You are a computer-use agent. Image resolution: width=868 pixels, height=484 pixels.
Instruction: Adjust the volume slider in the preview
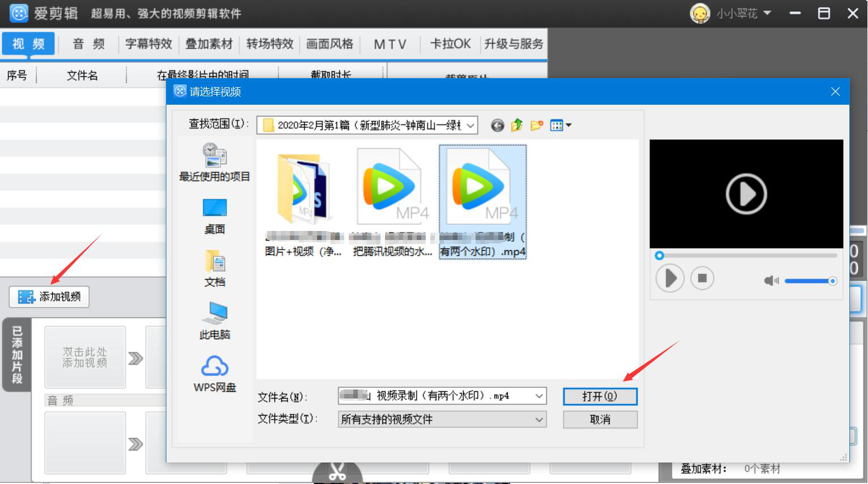(x=811, y=281)
